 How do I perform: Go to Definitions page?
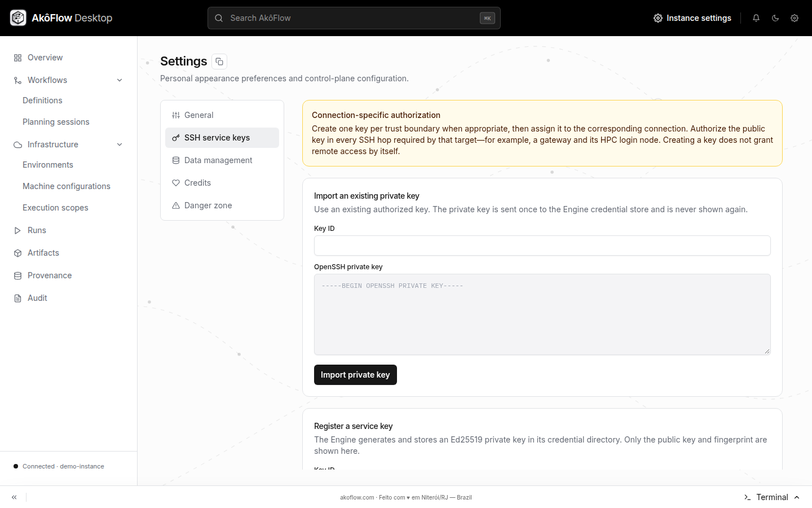[42, 100]
